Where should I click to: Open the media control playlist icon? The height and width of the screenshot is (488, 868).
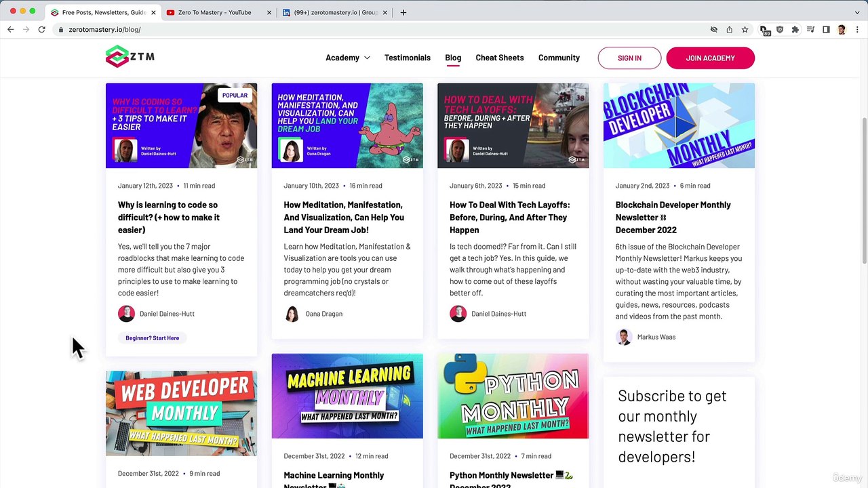[x=810, y=30]
